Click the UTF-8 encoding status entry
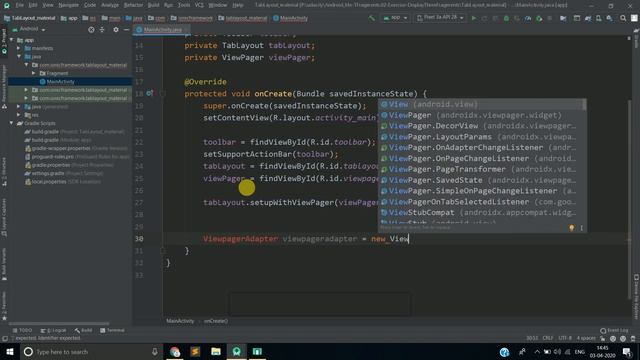 click(x=565, y=338)
